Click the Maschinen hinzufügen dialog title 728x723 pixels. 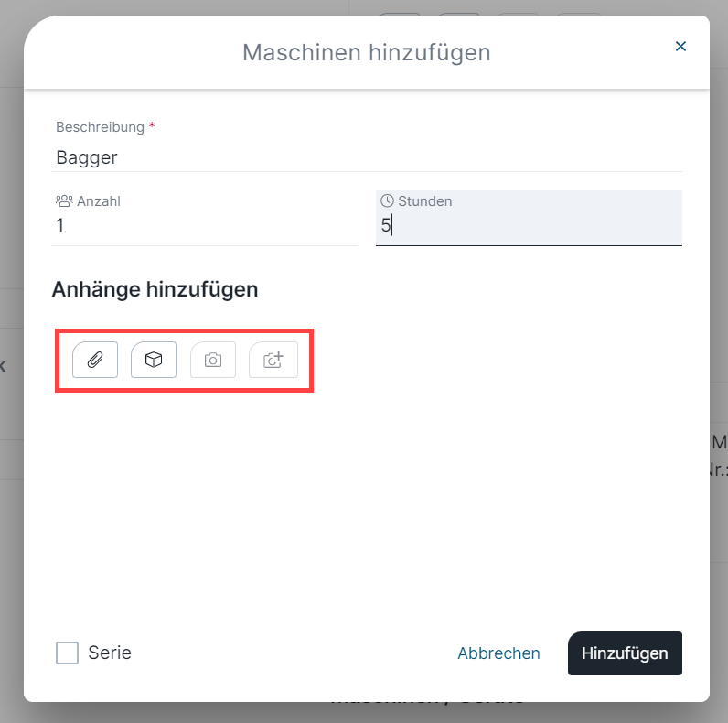click(367, 52)
